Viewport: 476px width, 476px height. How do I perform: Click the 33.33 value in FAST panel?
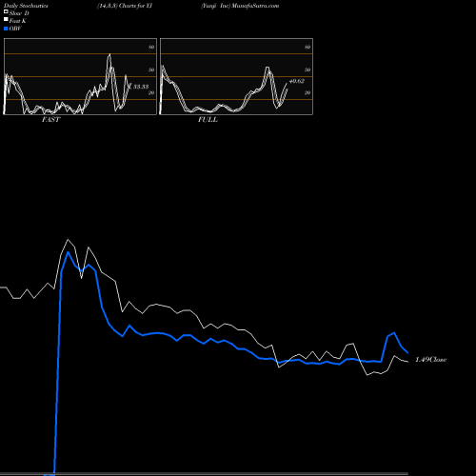tap(141, 87)
